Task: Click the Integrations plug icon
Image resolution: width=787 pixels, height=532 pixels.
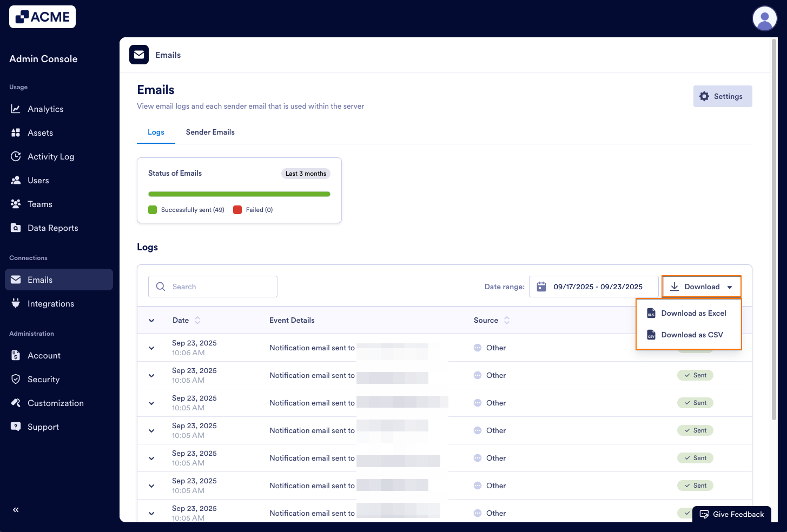Action: tap(16, 303)
